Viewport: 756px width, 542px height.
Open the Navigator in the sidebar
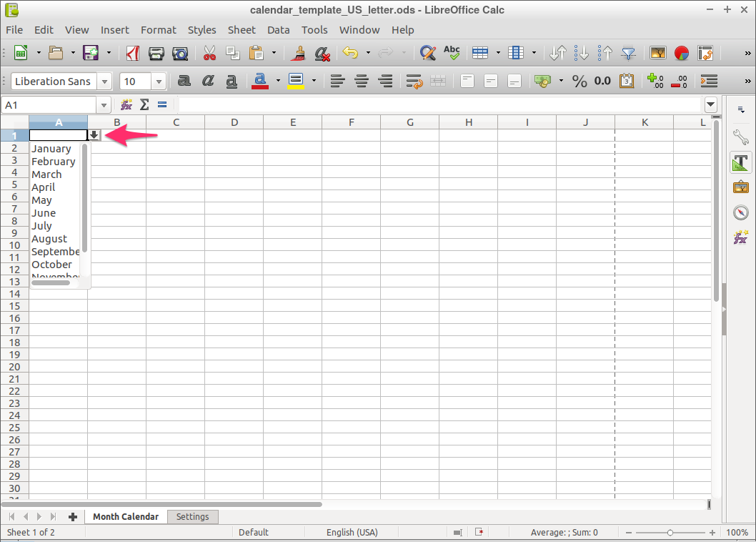[741, 212]
